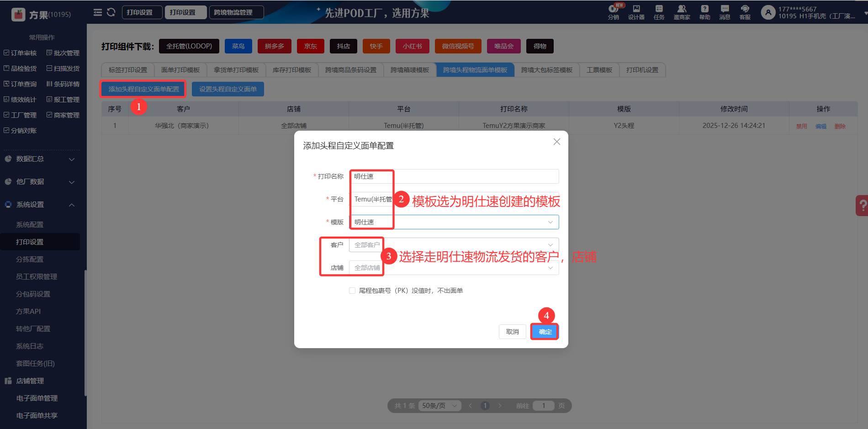The width and height of the screenshot is (868, 429).
Task: Click 确定 to confirm the dialog
Action: click(x=545, y=332)
